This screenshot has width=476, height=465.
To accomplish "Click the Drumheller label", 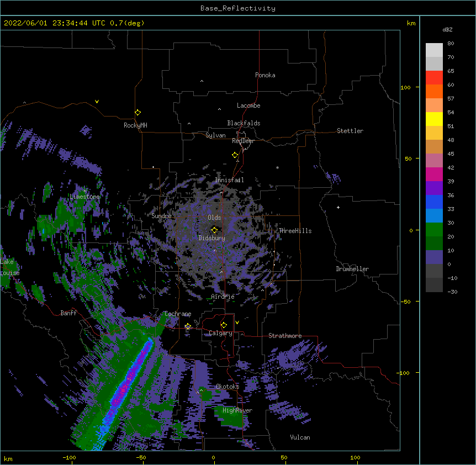I will (x=352, y=269).
